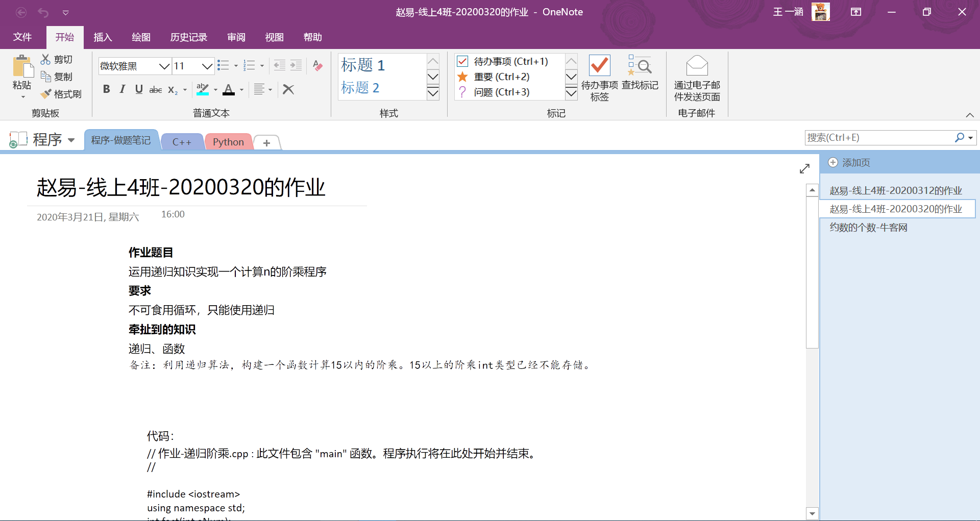Open the 文件 menu
980x521 pixels.
pos(22,37)
